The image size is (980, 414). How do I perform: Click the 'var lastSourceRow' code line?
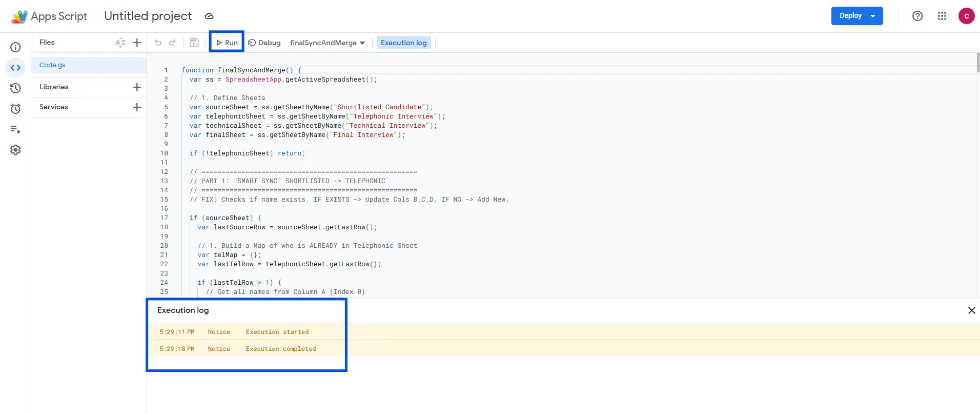(x=288, y=227)
